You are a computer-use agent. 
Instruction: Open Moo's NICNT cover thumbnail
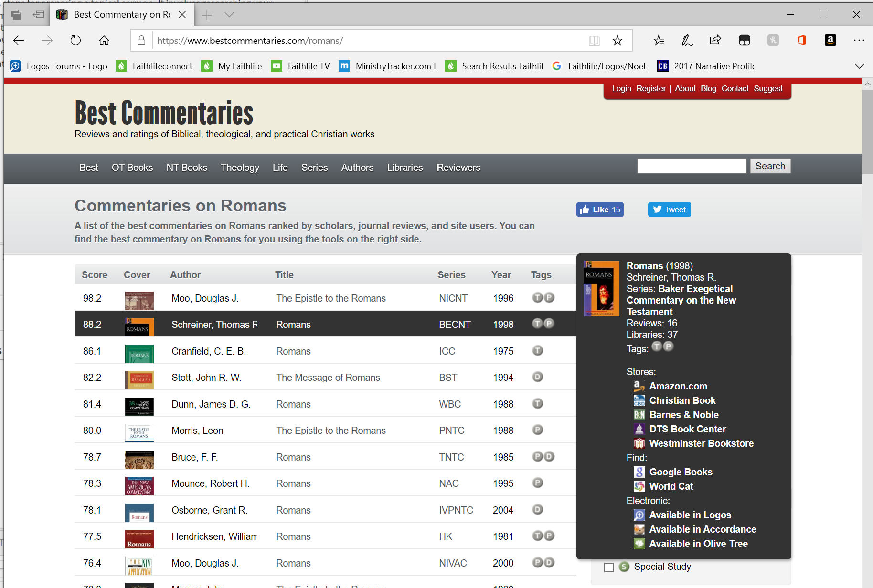tap(139, 300)
